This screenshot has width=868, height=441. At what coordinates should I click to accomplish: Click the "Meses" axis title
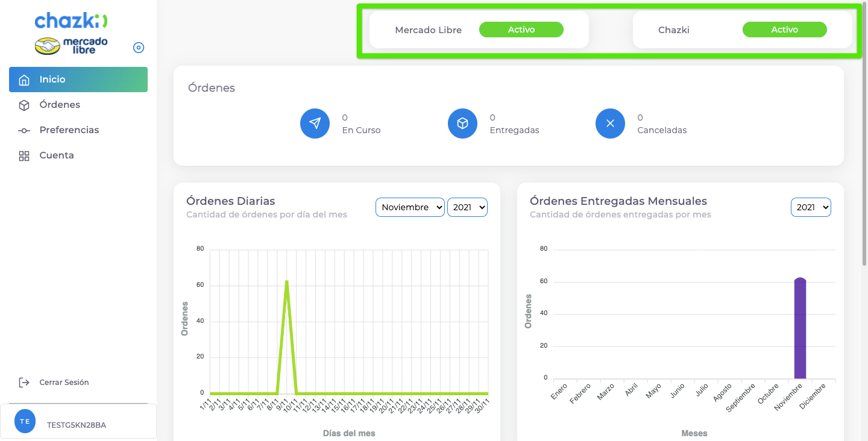pyautogui.click(x=694, y=433)
